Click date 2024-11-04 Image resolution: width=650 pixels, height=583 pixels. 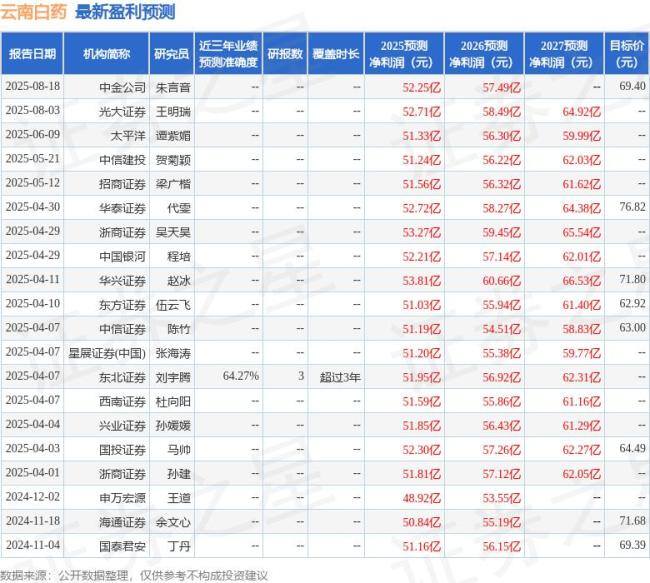tap(33, 545)
